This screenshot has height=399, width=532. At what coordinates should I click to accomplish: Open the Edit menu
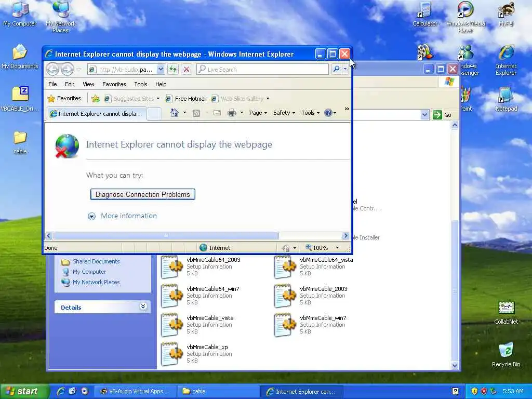[x=70, y=84]
